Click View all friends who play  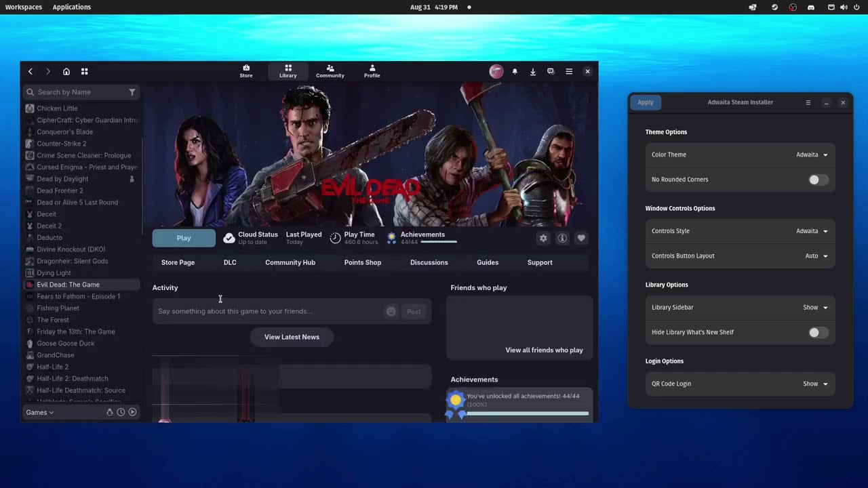[544, 350]
